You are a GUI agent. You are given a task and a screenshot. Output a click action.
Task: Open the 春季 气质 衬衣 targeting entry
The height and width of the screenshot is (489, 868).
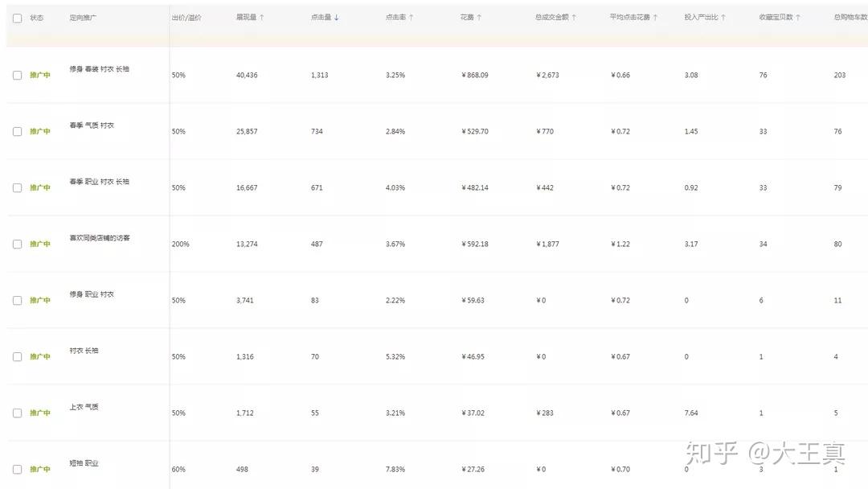pos(92,125)
